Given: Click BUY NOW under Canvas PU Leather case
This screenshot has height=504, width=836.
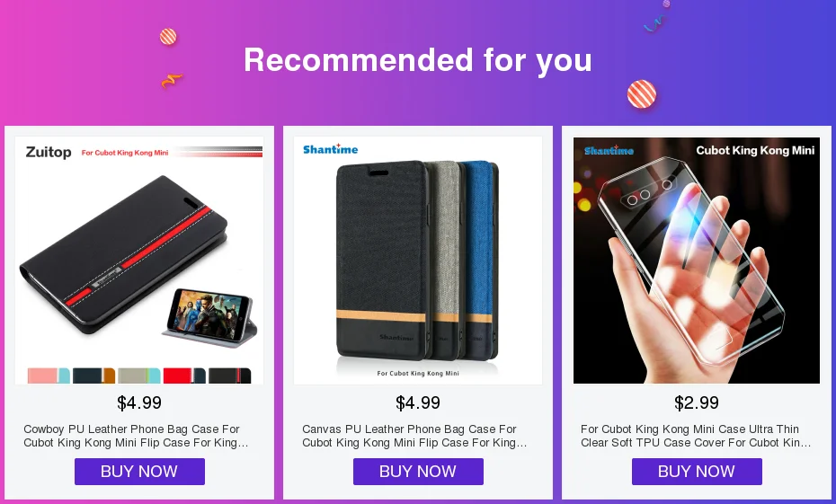Looking at the screenshot, I should point(418,472).
